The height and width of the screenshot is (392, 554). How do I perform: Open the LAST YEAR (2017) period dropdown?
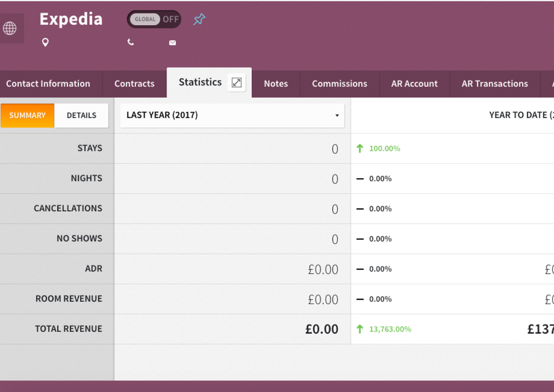pos(232,116)
